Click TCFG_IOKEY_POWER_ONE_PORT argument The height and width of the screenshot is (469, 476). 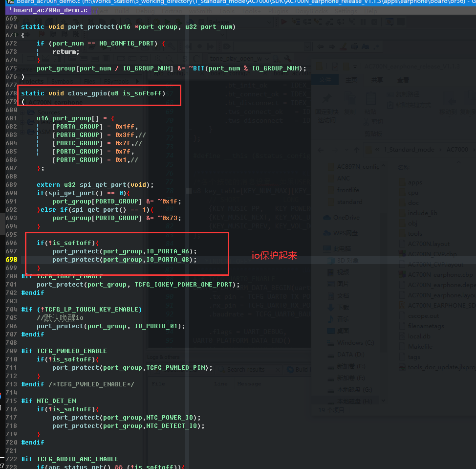(x=183, y=285)
